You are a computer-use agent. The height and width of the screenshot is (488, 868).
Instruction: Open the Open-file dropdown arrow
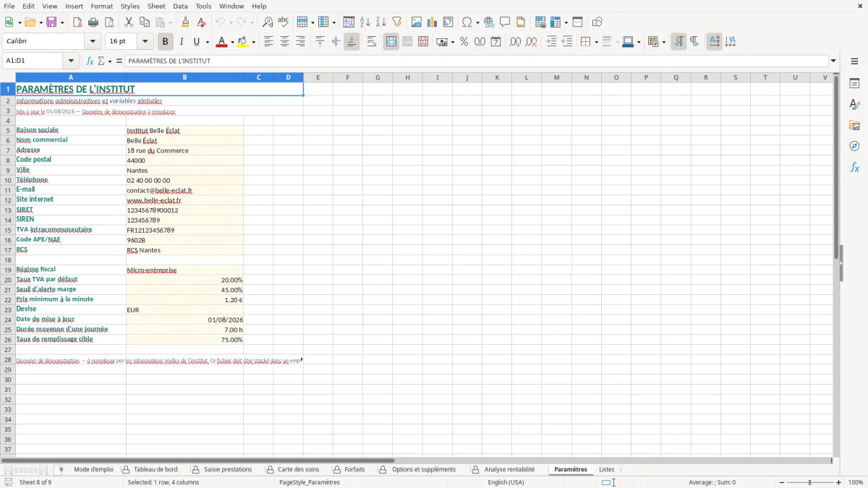click(x=39, y=22)
